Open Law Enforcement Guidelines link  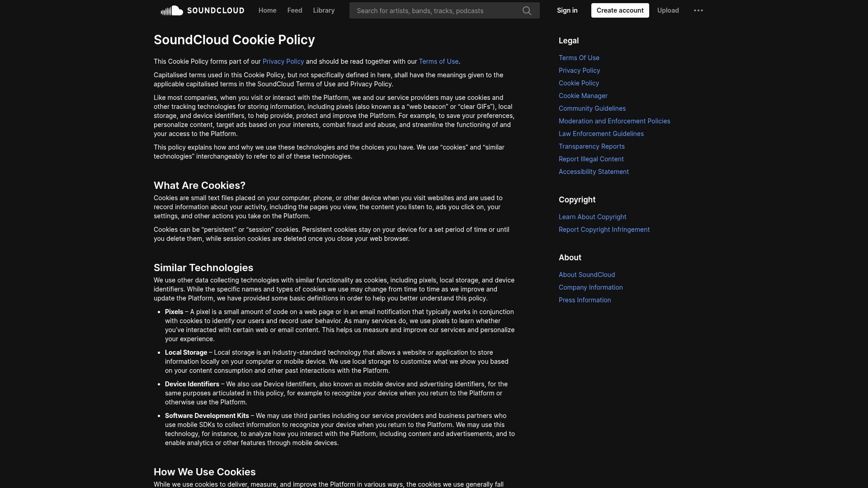[601, 134]
